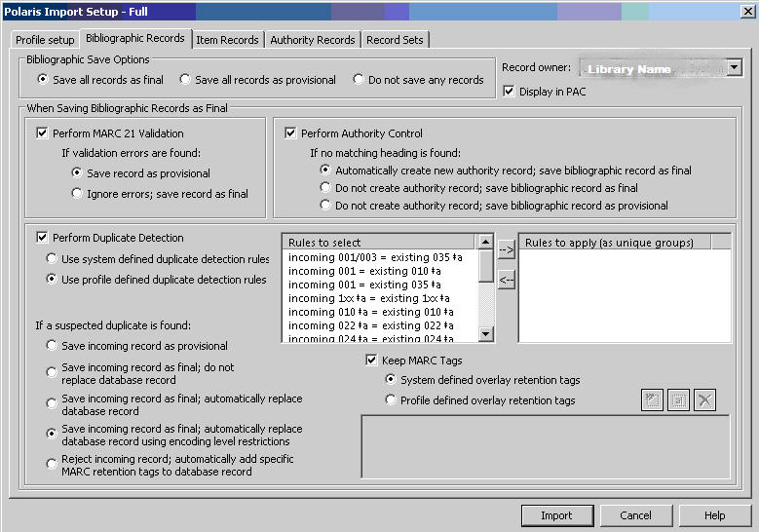
Task: Choose Save record as provisional on validation errors
Action: [76, 172]
